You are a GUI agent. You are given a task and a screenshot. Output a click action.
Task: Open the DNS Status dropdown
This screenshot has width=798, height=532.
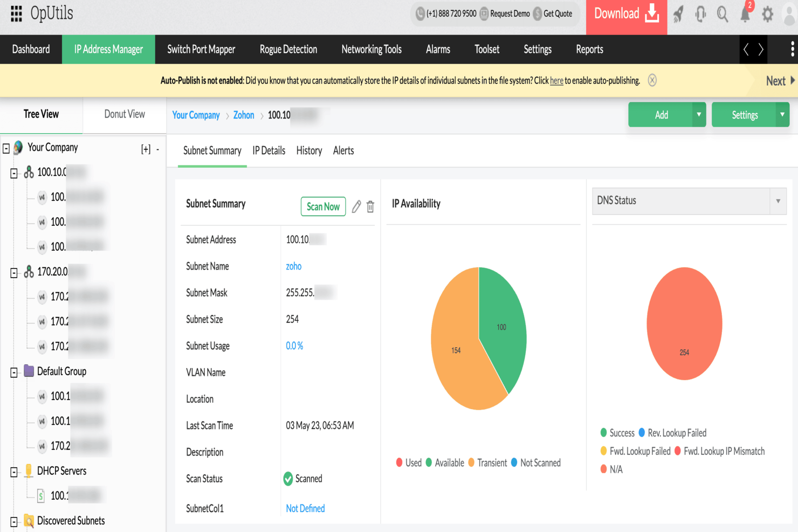click(x=689, y=201)
